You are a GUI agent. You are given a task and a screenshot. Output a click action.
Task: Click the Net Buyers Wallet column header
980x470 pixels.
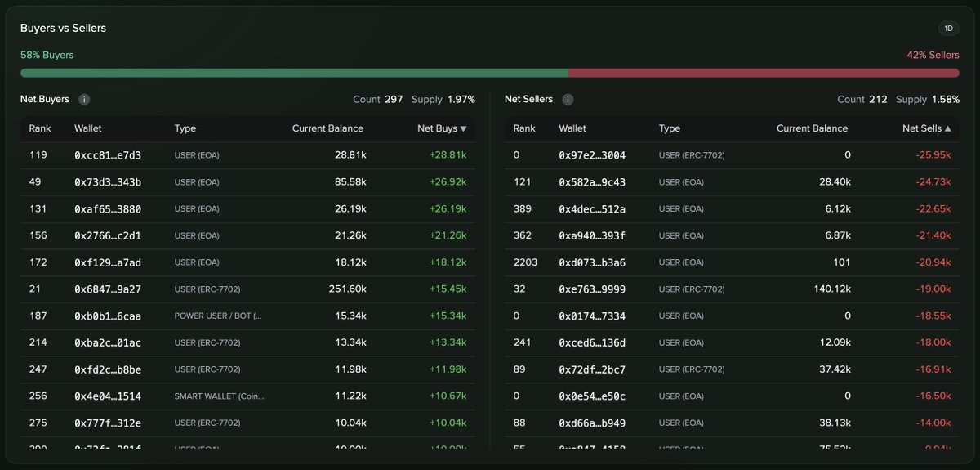tap(88, 128)
